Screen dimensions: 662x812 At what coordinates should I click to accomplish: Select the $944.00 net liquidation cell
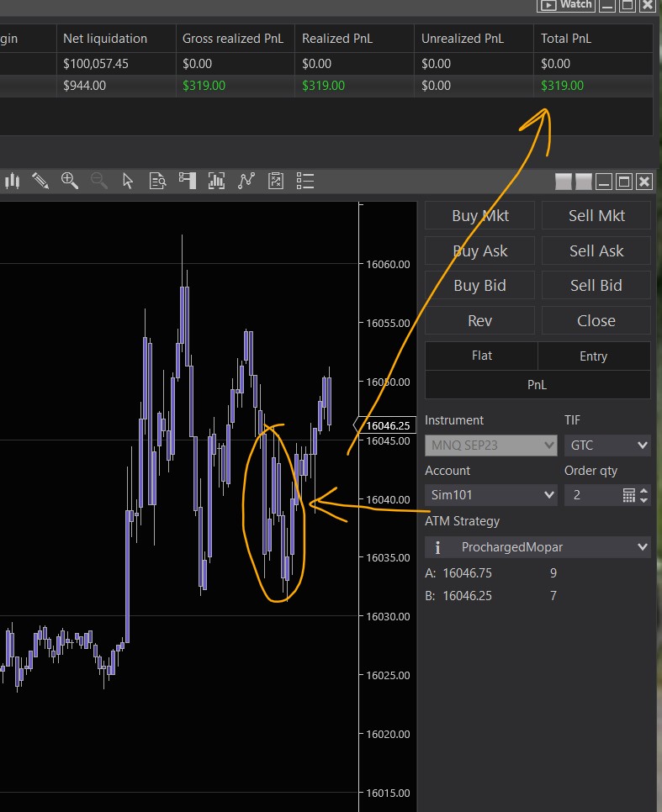(116, 86)
